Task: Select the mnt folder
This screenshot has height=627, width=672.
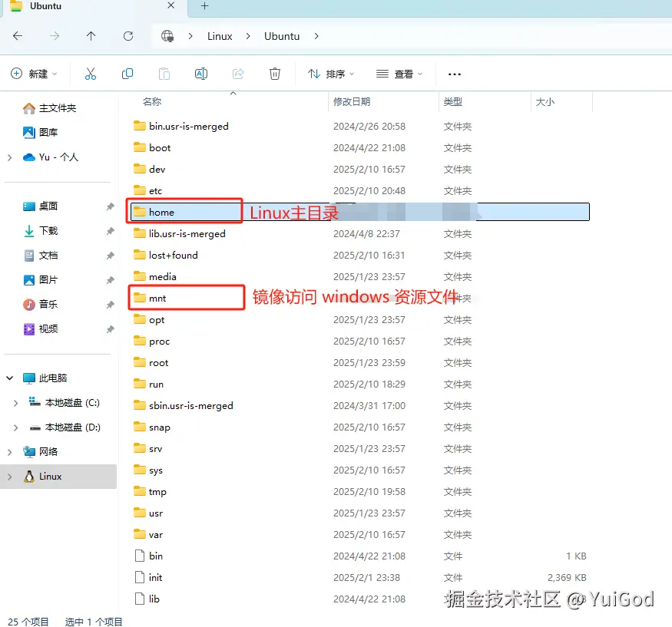Action: (x=150, y=298)
